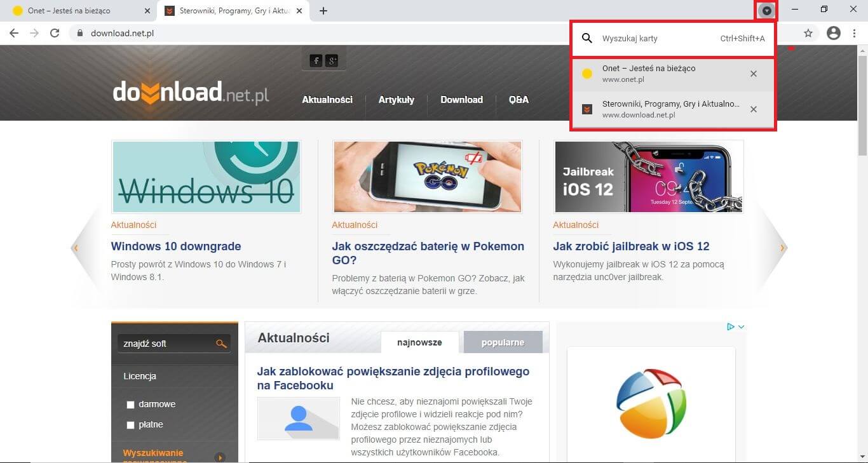Click the address bar showing download.net.pl
The width and height of the screenshot is (868, 463).
(x=318, y=33)
